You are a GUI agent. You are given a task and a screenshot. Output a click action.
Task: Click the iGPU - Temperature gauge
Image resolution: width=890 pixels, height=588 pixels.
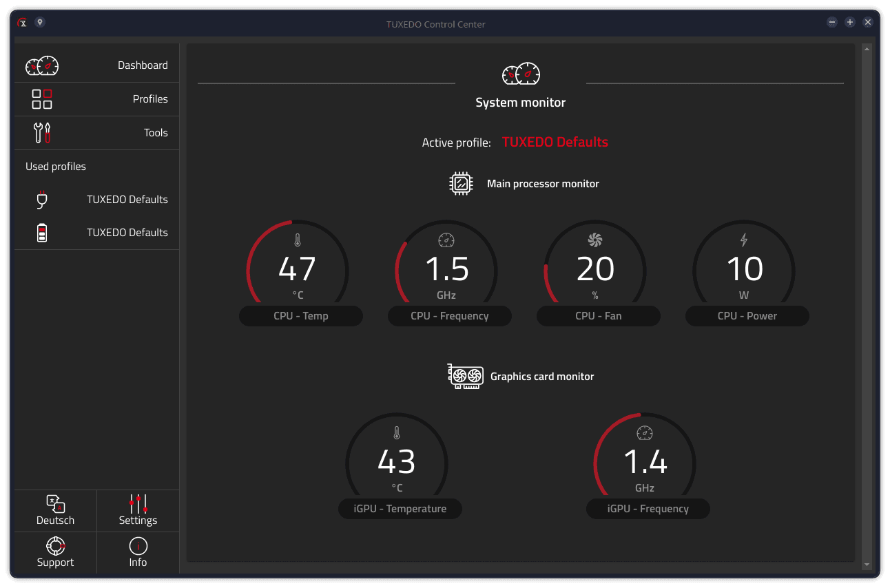point(397,463)
